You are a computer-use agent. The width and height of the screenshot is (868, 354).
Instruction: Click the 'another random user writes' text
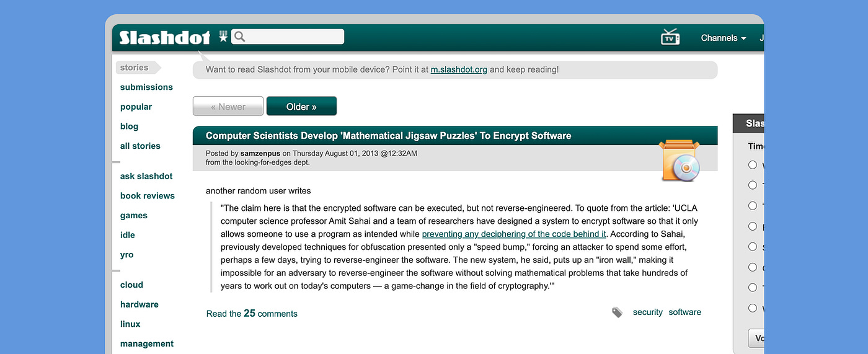[259, 190]
